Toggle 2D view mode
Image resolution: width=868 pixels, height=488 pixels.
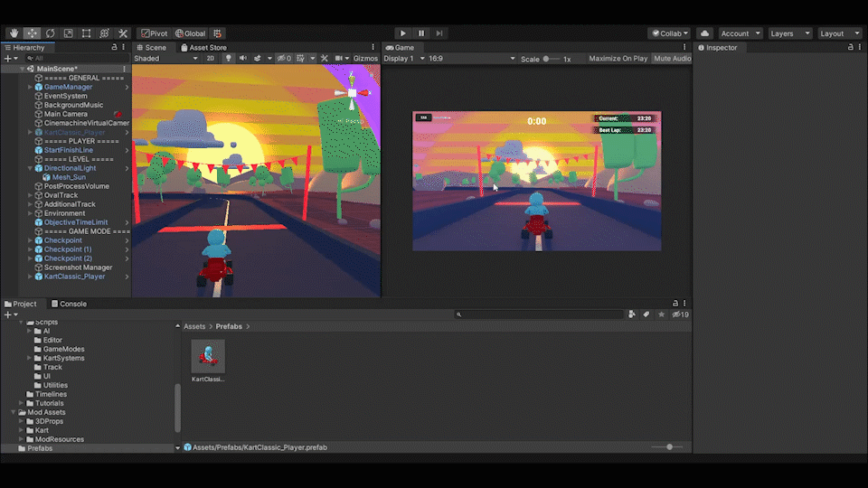[x=211, y=58]
